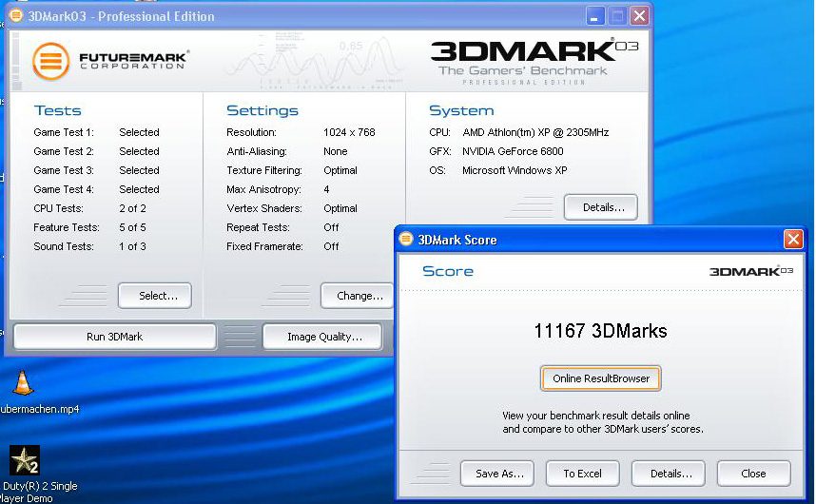This screenshot has height=504, width=816.
Task: Close the 3DMark Score dialog via X
Action: [x=793, y=240]
